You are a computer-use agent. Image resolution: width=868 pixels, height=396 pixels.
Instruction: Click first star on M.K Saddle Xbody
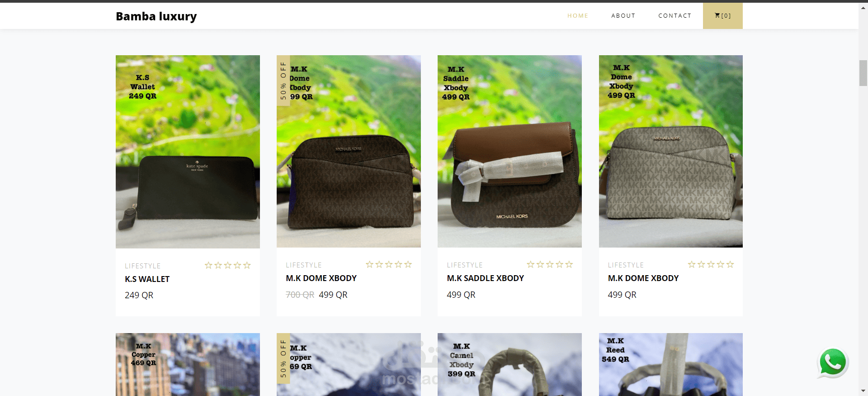pyautogui.click(x=531, y=265)
